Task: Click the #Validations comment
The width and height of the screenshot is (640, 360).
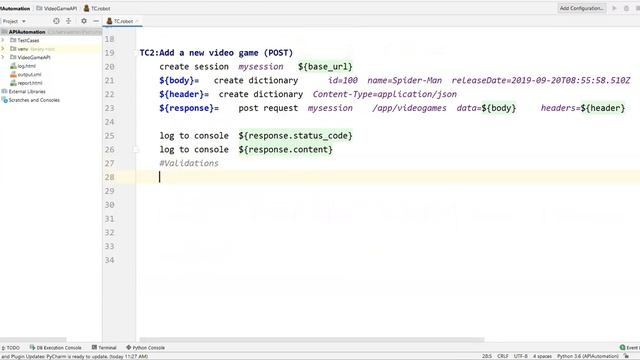Action: click(189, 163)
